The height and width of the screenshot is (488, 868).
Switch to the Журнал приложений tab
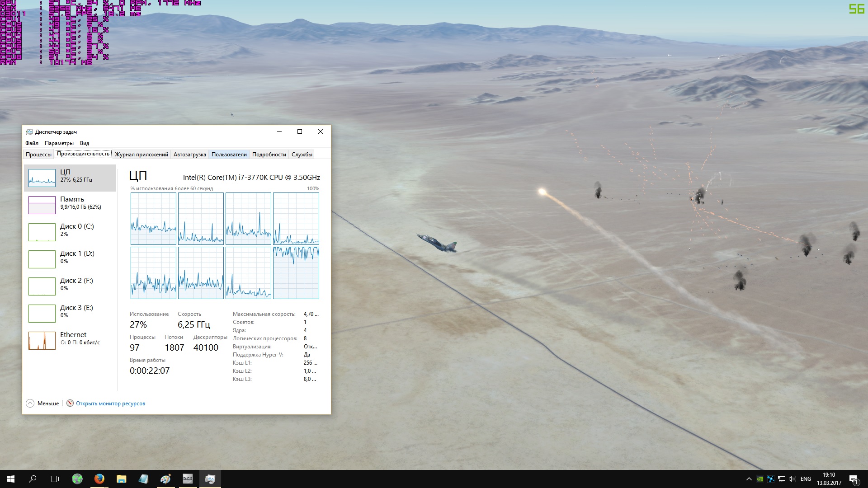(x=142, y=155)
